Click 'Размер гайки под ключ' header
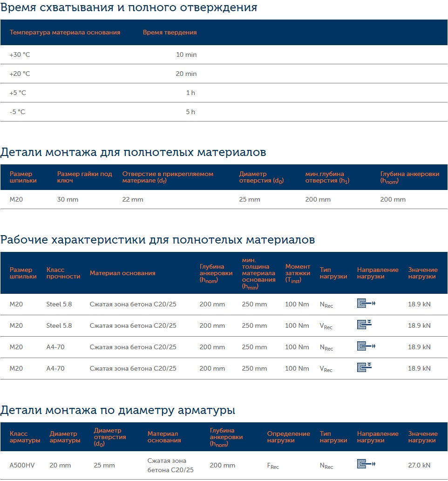The image size is (448, 481). coord(84,177)
